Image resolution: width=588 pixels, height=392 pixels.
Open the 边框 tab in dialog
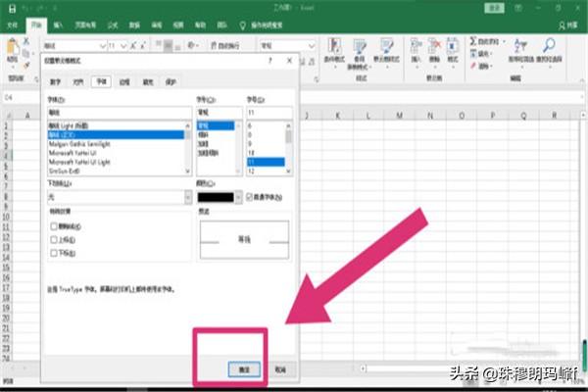coord(124,83)
